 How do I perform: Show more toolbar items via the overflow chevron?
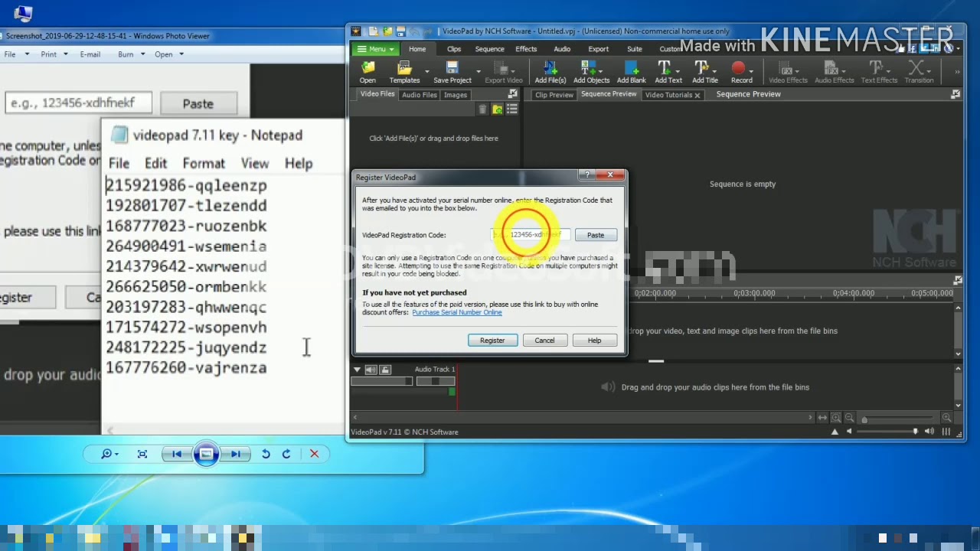(x=957, y=71)
